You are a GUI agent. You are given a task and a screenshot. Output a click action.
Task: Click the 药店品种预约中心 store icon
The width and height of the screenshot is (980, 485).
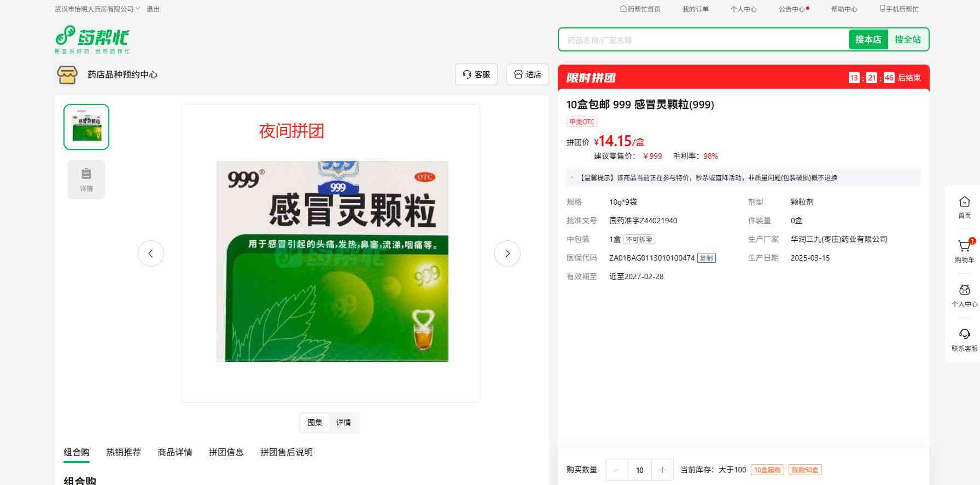67,74
